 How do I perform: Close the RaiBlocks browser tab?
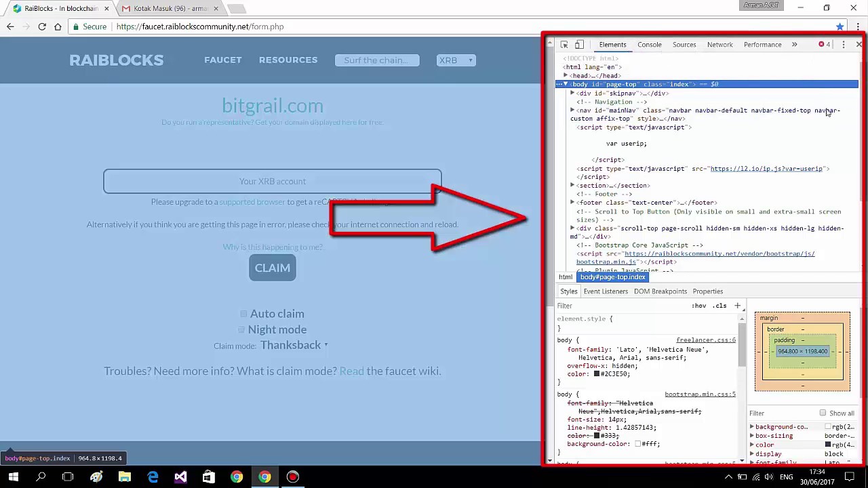(x=106, y=9)
